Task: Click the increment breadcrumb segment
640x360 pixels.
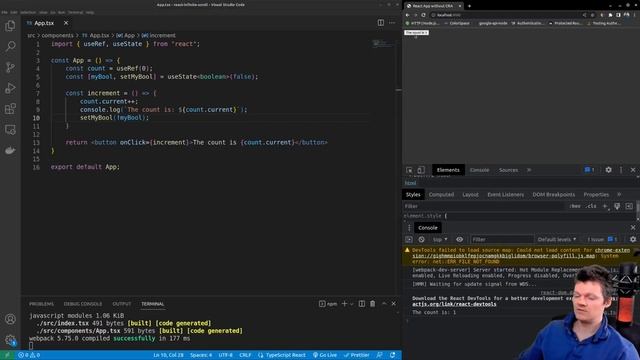Action: 158,36
